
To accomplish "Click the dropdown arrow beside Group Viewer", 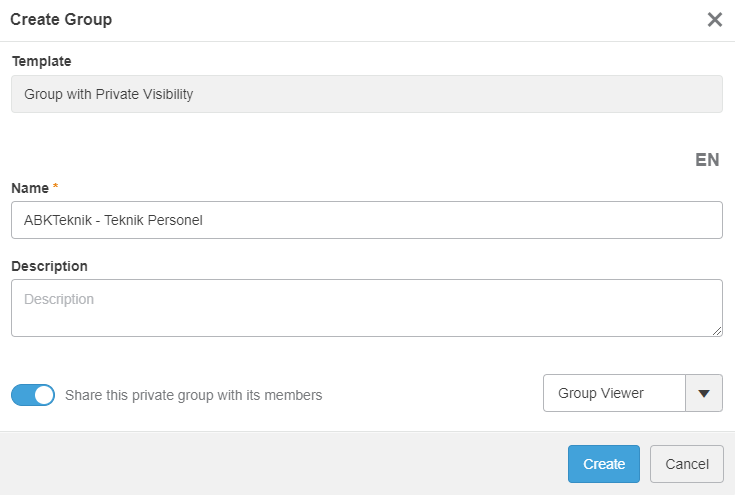I will coord(703,394).
